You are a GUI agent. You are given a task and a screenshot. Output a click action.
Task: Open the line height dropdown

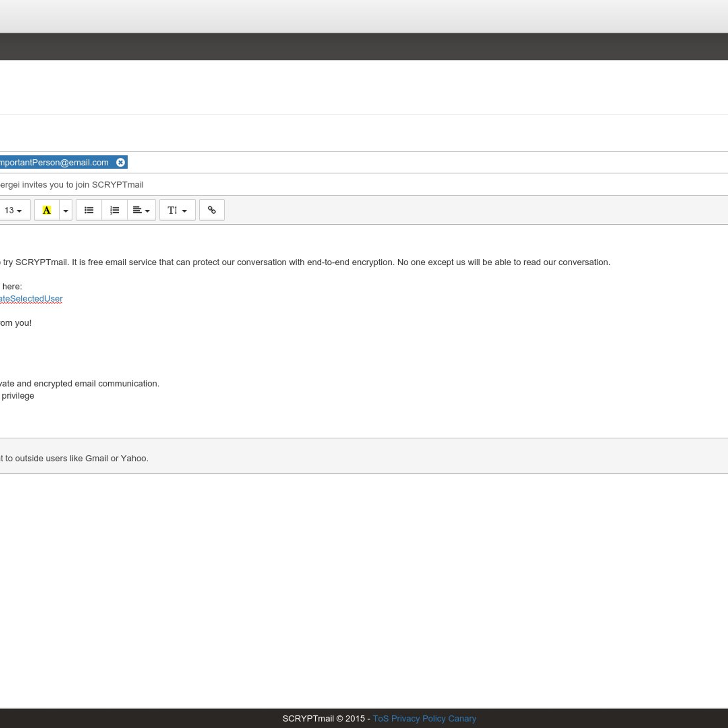click(177, 210)
